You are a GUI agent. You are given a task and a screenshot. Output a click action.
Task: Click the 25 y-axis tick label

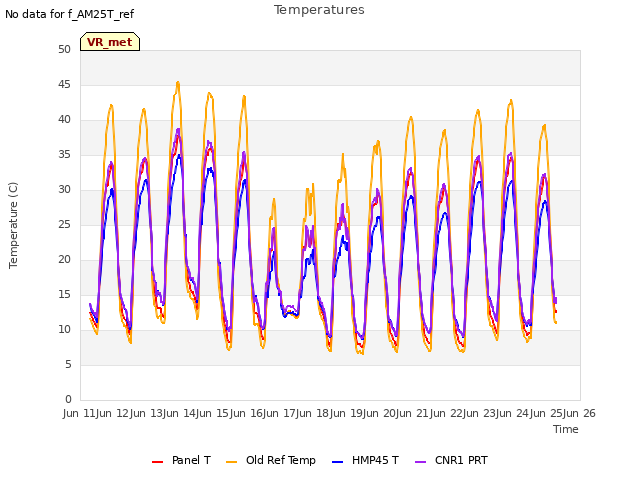click(x=64, y=224)
